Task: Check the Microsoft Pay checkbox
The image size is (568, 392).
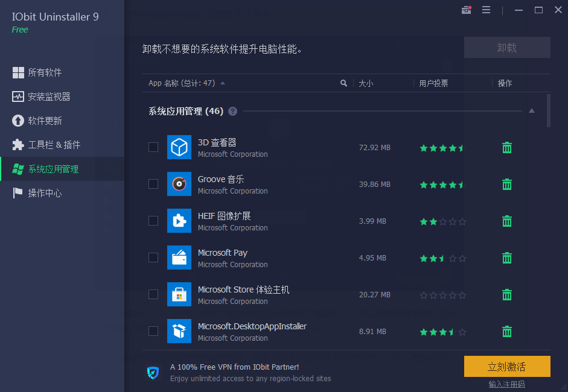Action: pos(153,258)
